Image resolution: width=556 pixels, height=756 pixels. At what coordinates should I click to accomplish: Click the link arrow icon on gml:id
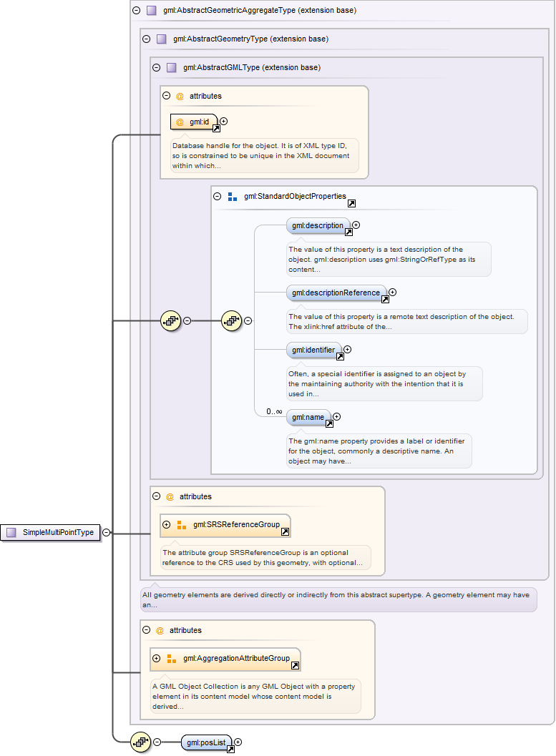click(216, 129)
